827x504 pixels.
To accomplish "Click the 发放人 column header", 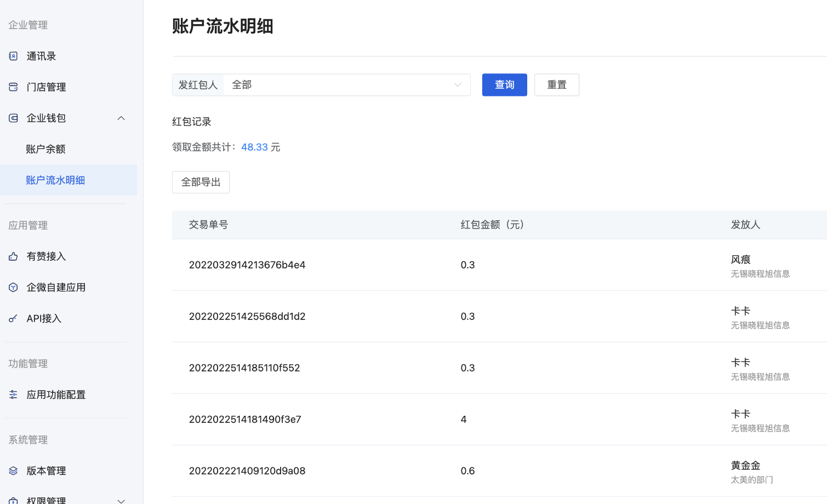I will tap(746, 225).
